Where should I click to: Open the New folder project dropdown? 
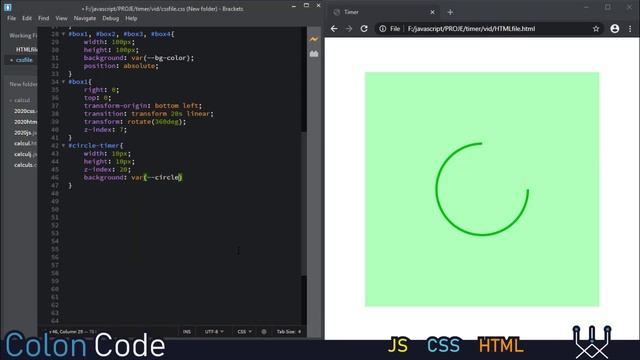pyautogui.click(x=23, y=84)
